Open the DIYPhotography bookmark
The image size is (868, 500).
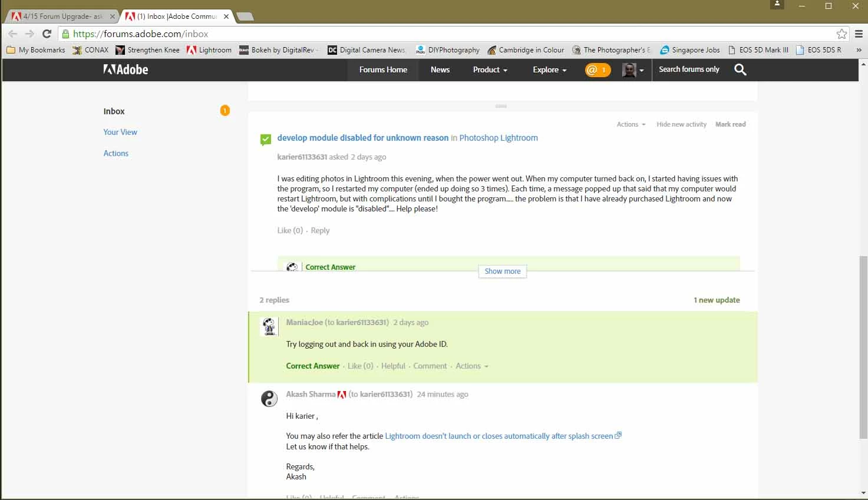(448, 50)
